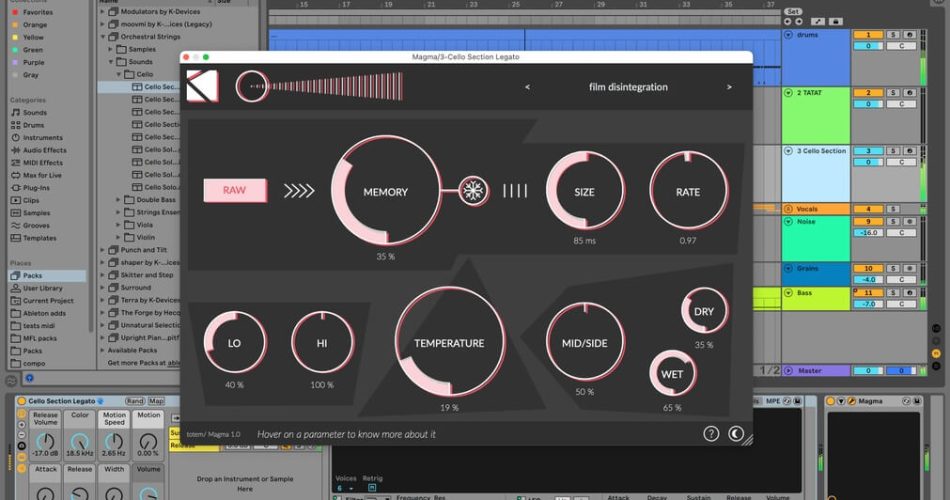Open Current Project in Places
The height and width of the screenshot is (500, 950).
(48, 301)
